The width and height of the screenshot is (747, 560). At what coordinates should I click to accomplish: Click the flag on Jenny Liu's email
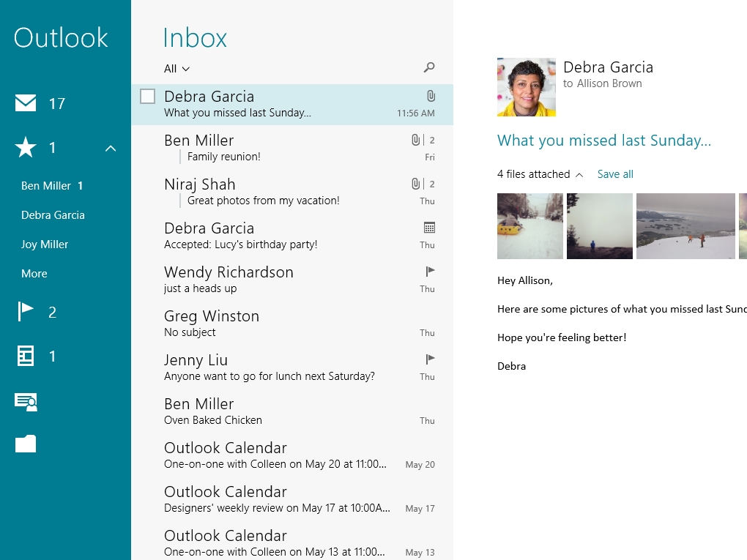click(x=430, y=359)
